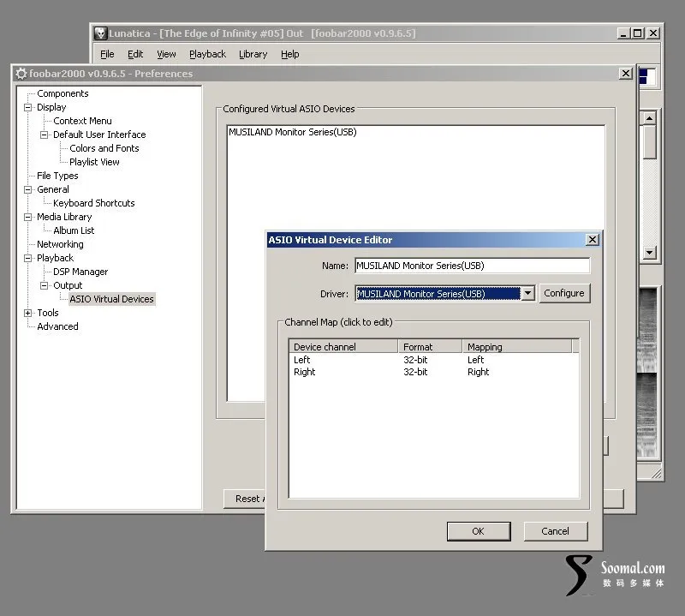
Task: Select Playback in the preferences tree
Action: click(x=55, y=259)
